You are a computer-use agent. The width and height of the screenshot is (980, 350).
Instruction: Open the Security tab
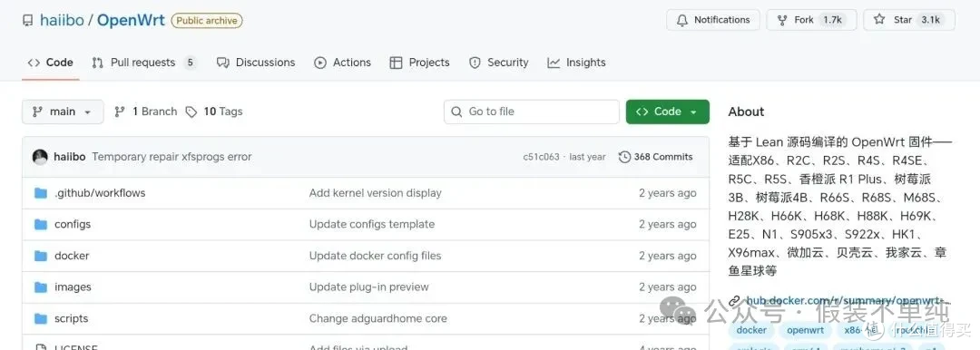[x=499, y=63]
